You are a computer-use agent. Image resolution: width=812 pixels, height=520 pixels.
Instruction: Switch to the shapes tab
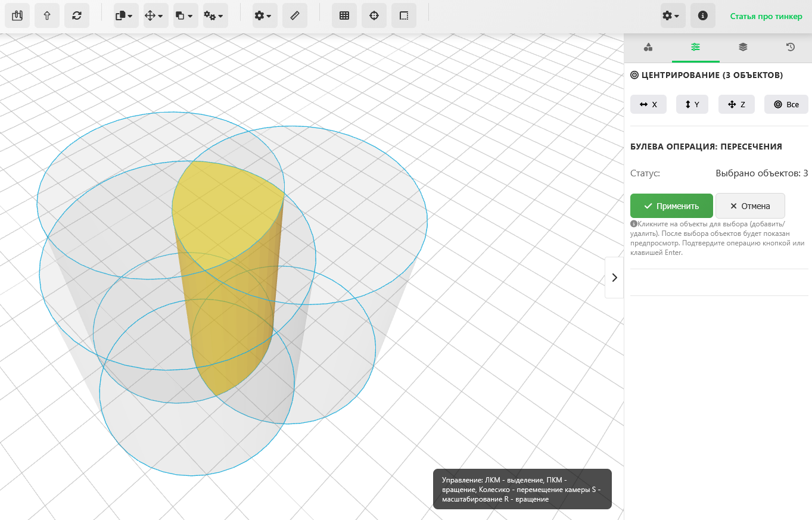coord(648,47)
